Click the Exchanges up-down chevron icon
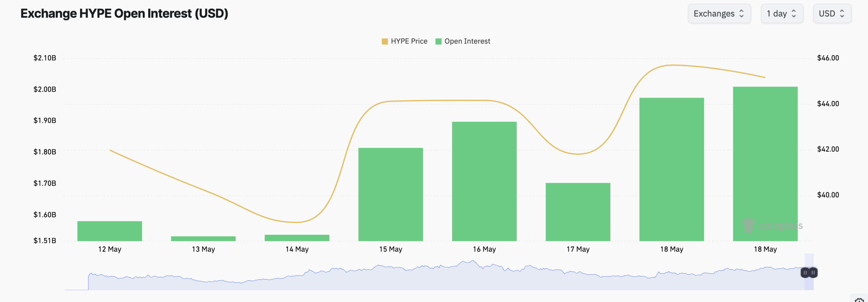This screenshot has width=868, height=302. tap(742, 14)
